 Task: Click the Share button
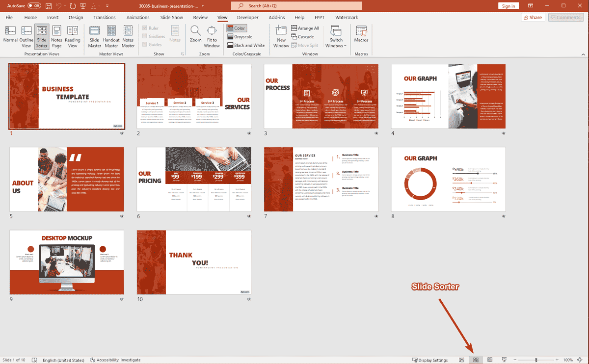(x=532, y=18)
